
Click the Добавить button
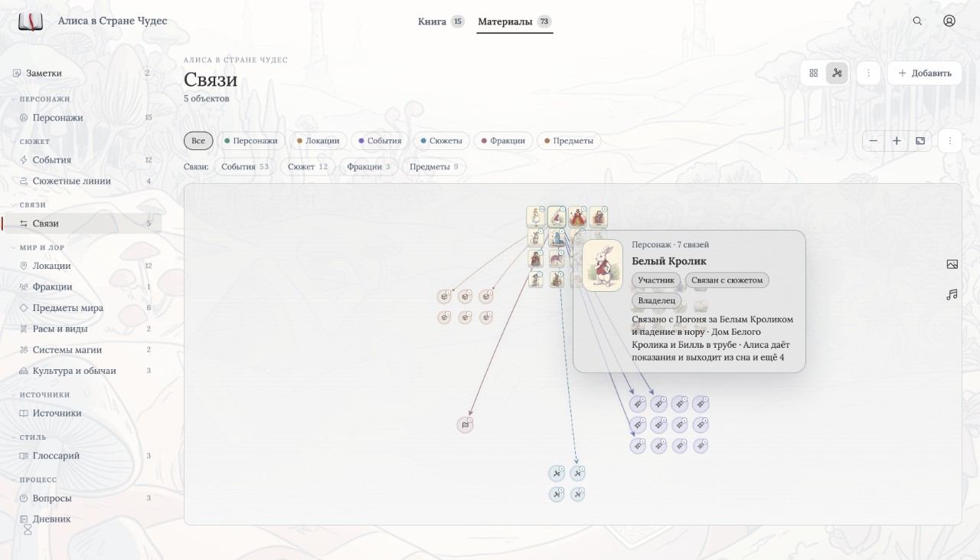point(925,74)
